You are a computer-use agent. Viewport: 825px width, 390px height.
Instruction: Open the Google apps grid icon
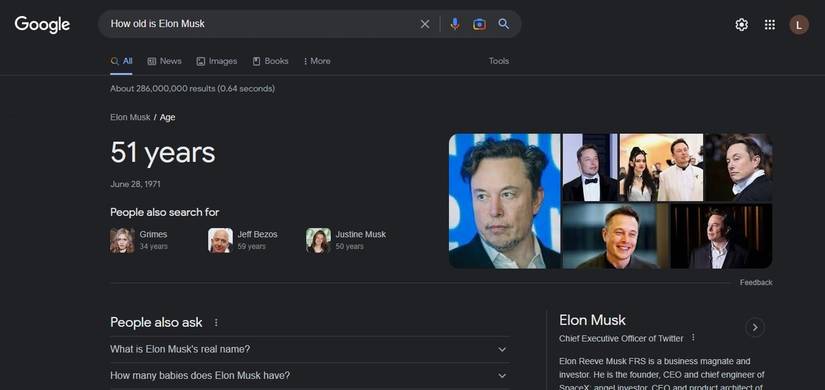point(770,25)
